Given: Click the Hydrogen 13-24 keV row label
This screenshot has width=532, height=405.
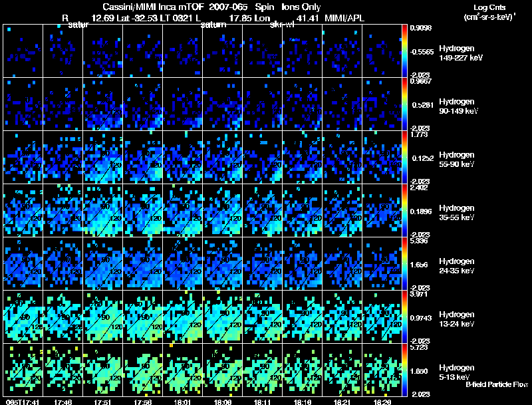Looking at the screenshot, I should pyautogui.click(x=457, y=319).
